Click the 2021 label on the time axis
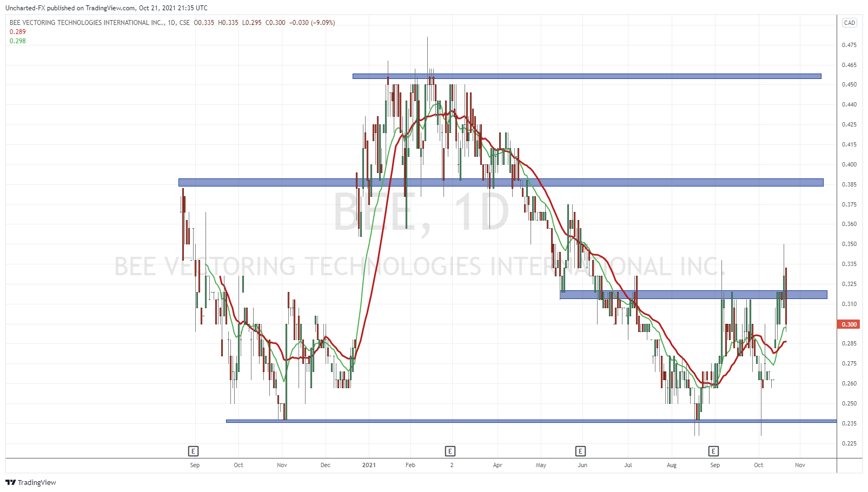The image size is (868, 492). click(x=369, y=465)
